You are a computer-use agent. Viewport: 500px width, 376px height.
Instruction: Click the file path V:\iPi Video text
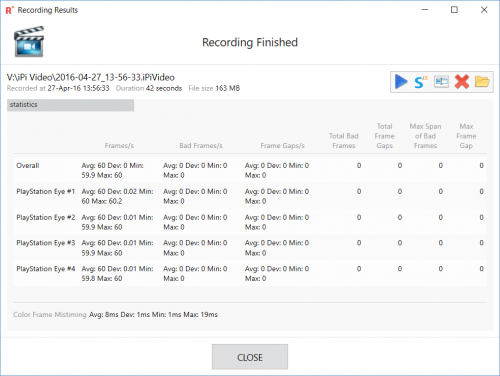91,77
